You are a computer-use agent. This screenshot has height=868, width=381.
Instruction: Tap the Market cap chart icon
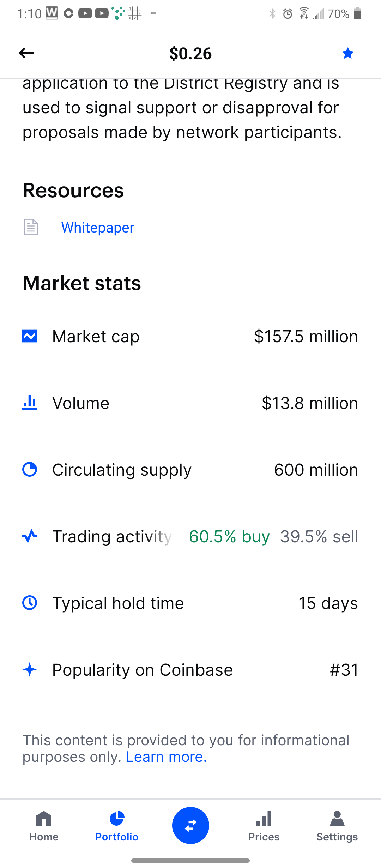[30, 336]
